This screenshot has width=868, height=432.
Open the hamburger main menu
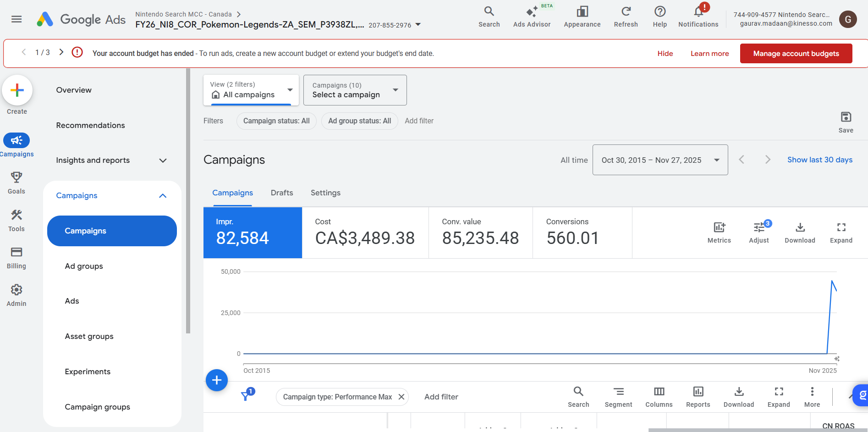point(16,19)
